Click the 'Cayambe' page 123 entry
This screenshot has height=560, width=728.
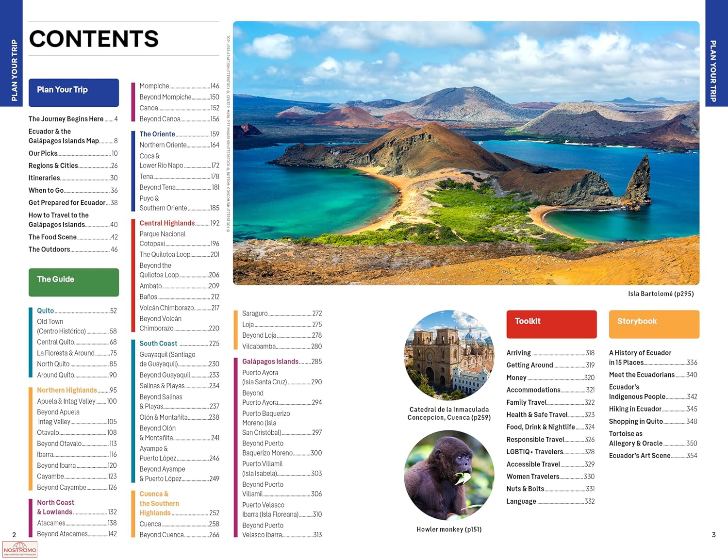coord(77,477)
